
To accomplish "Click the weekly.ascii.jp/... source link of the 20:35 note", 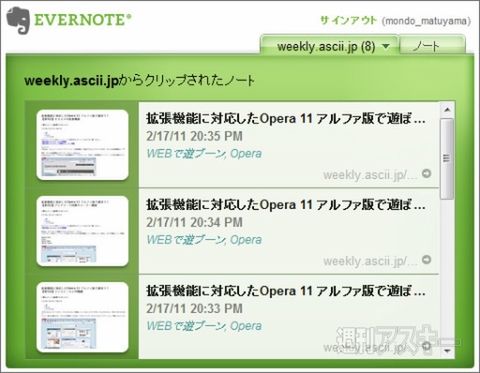I will [370, 175].
